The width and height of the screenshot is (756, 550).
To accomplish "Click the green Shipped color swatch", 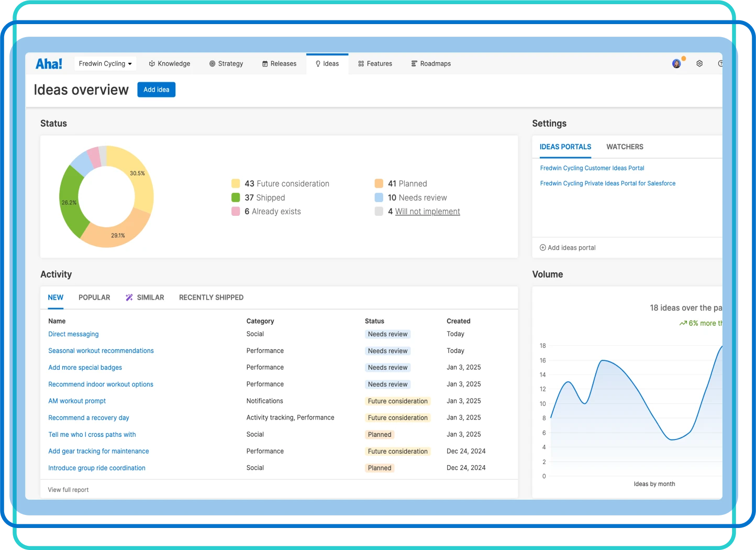I will [x=235, y=197].
